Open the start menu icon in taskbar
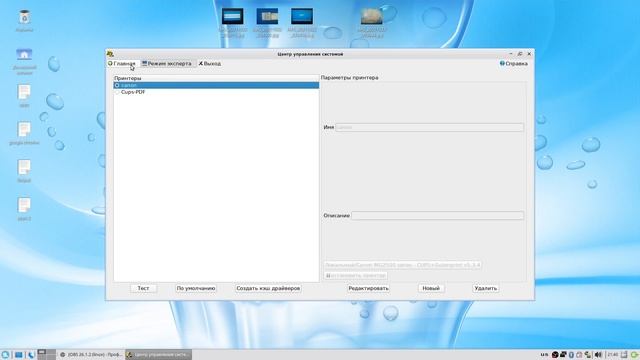 5,355
